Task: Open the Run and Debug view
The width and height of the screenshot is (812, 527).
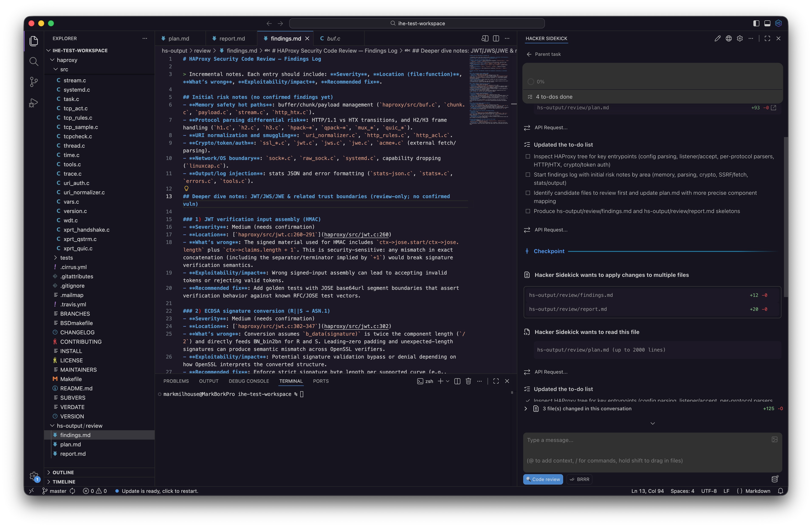Action: (33, 103)
